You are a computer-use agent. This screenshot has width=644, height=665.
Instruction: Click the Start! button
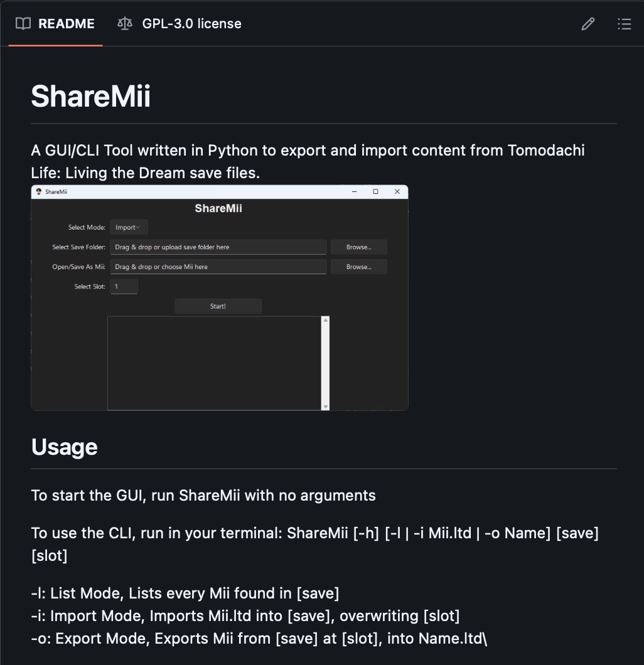tap(218, 306)
